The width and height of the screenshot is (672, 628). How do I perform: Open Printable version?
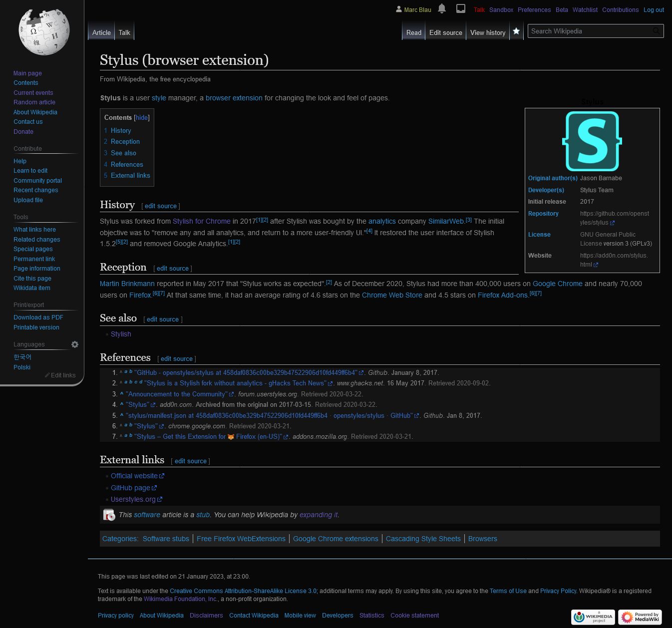click(x=36, y=327)
